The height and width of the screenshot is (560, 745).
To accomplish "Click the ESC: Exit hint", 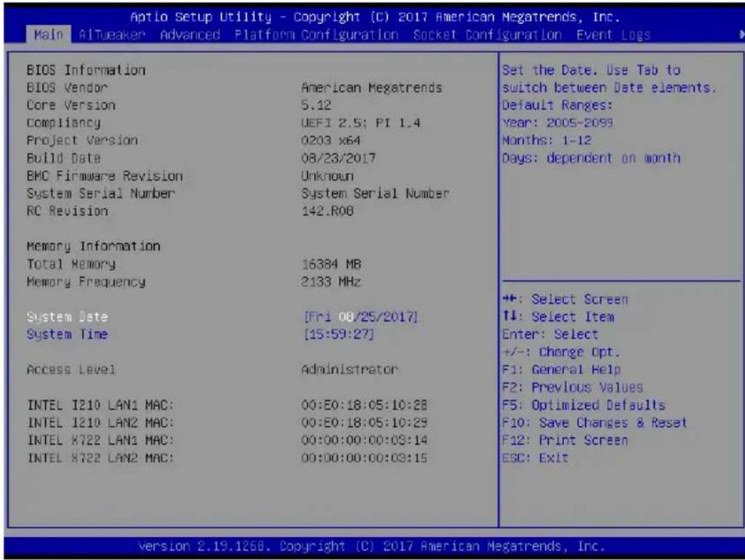I will [535, 458].
